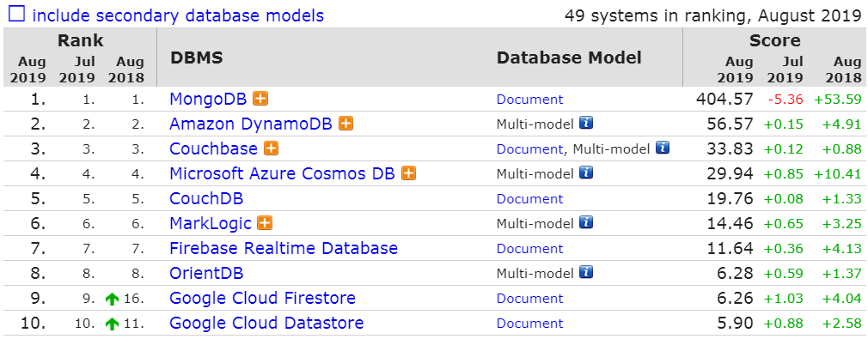Open the CouchDB link
This screenshot has height=339, width=868.
pyautogui.click(x=206, y=198)
